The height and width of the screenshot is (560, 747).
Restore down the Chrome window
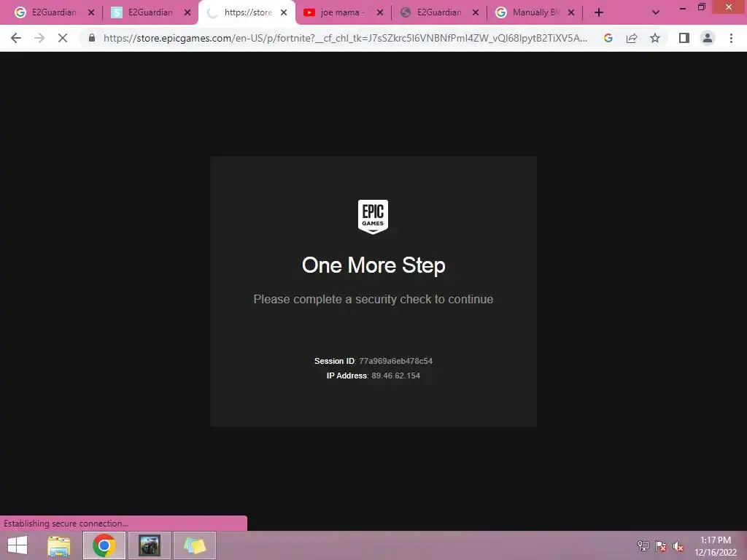(x=702, y=7)
